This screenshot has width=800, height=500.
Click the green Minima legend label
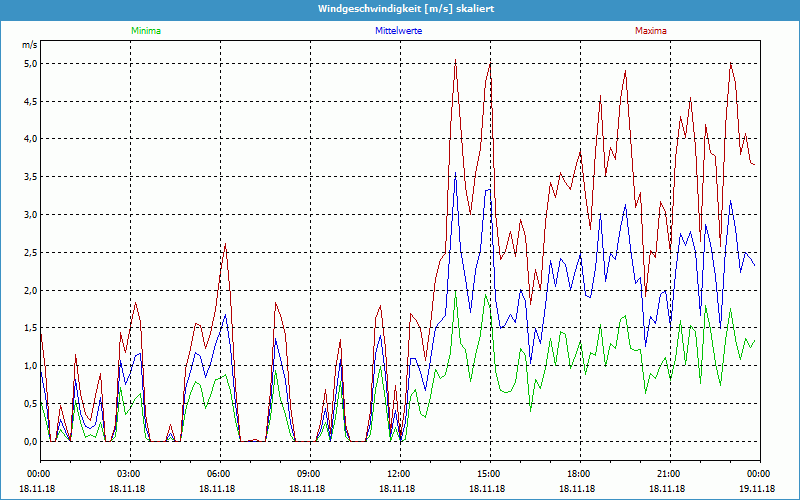pos(145,31)
